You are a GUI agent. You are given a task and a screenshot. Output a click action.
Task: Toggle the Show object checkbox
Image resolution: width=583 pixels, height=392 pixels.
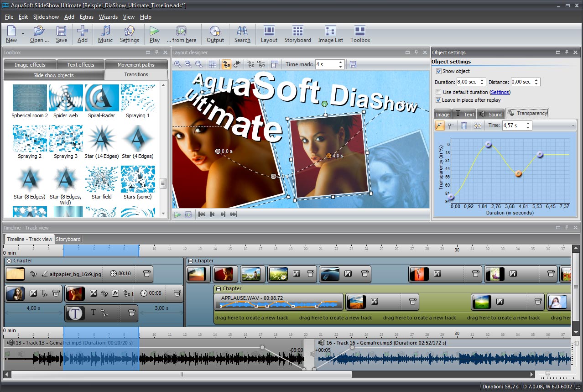click(439, 71)
